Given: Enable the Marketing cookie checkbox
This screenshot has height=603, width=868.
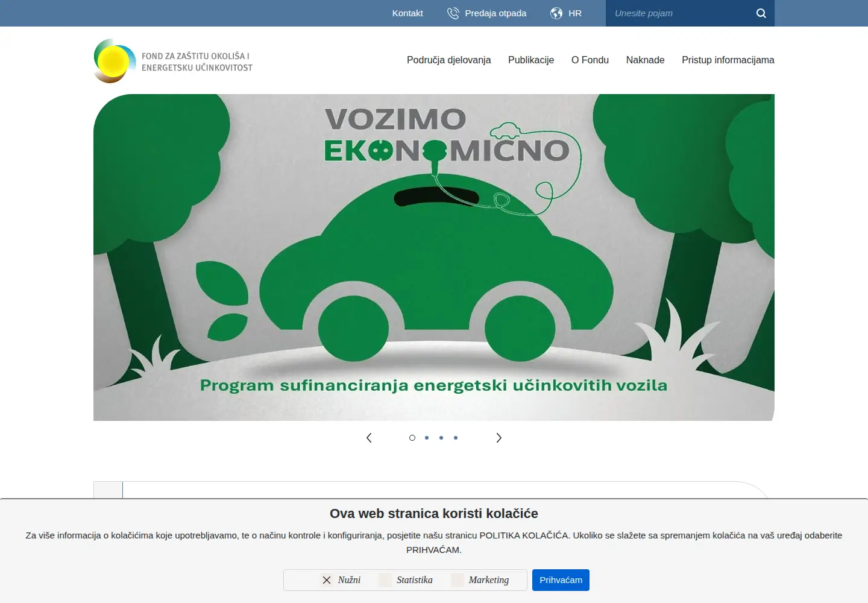Looking at the screenshot, I should tap(458, 580).
